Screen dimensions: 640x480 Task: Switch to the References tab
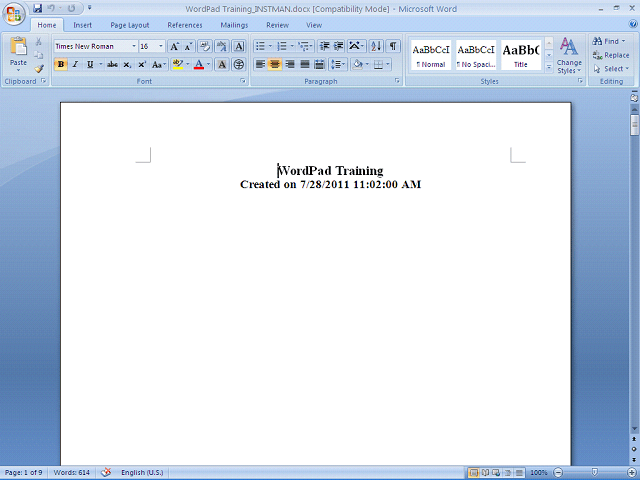tap(185, 25)
